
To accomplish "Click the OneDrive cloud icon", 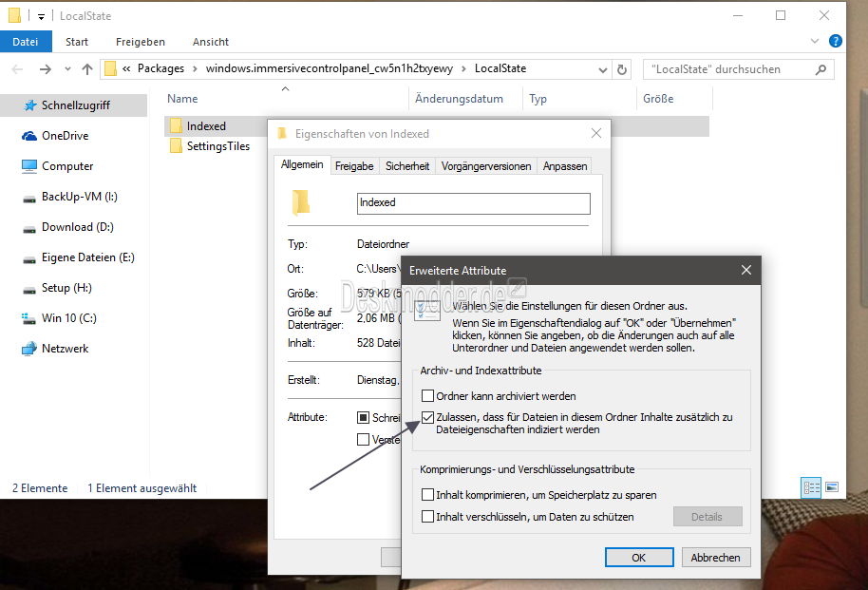I will click(x=28, y=136).
